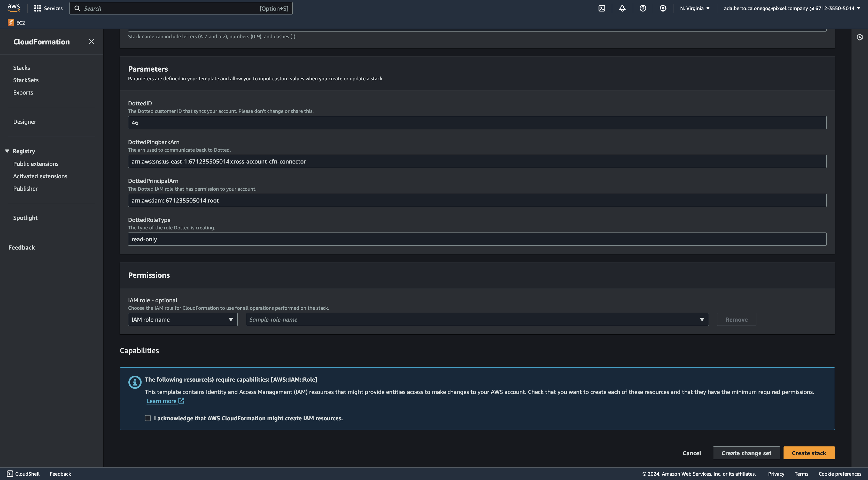
Task: Open settings gear icon in header
Action: [663, 9]
